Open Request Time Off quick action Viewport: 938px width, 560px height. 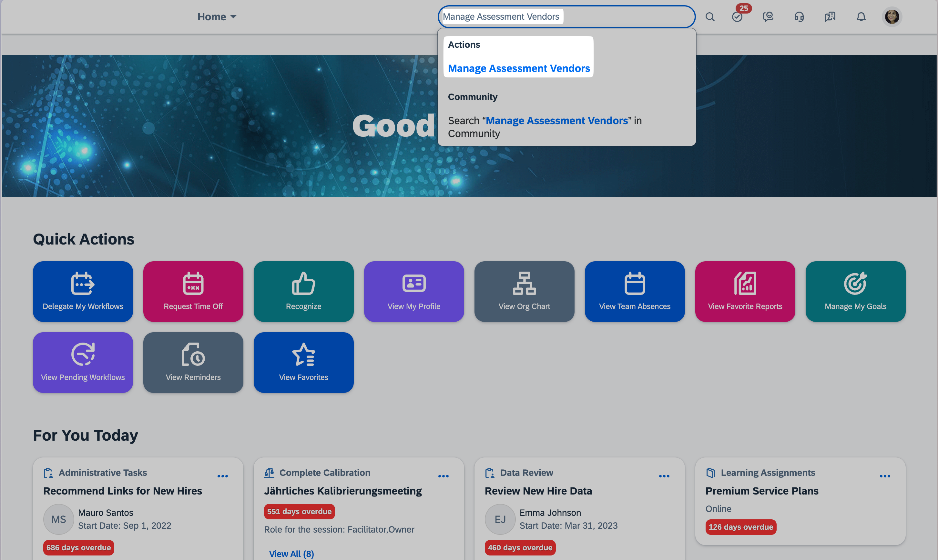[x=193, y=291]
